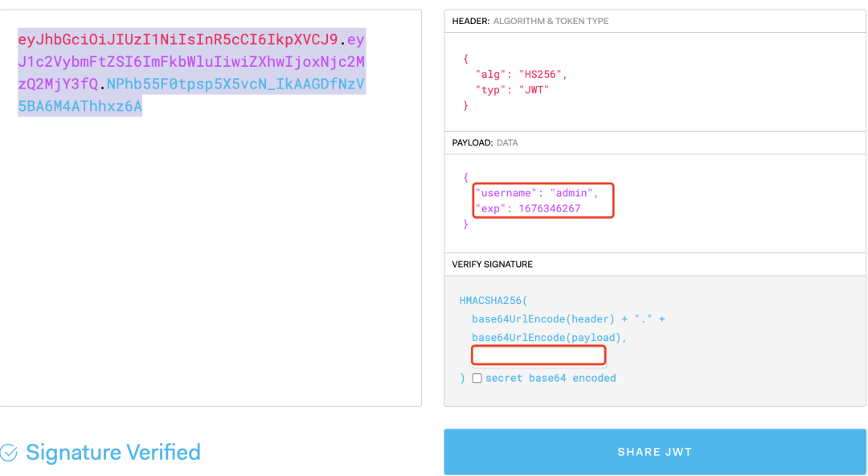Click the "exp": 1676346267 payload line
This screenshot has height=476, width=868.
point(528,209)
